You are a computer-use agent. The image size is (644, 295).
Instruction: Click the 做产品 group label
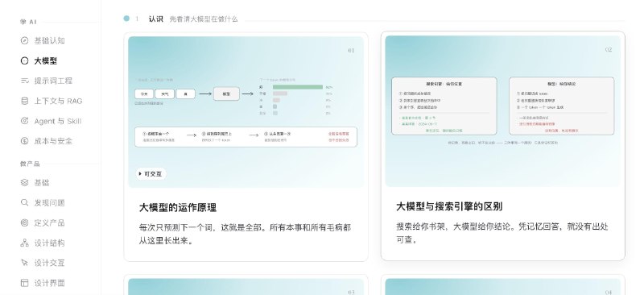coord(30,164)
